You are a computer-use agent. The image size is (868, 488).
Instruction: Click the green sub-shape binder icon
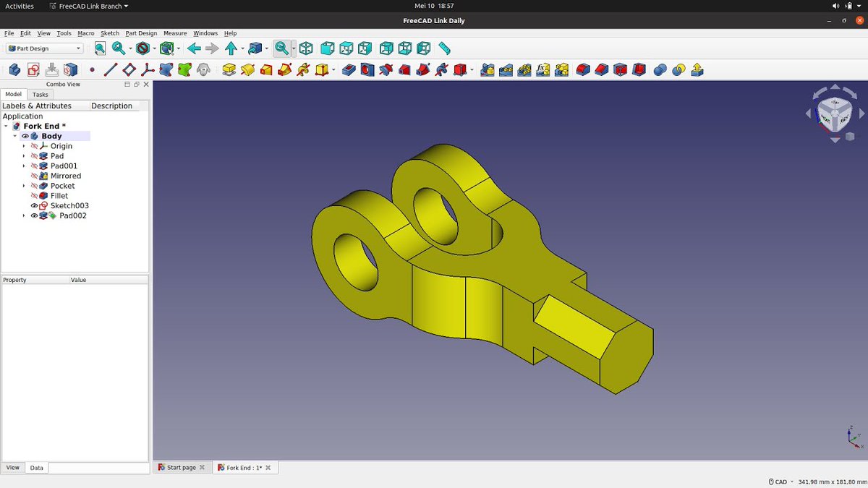(x=184, y=69)
